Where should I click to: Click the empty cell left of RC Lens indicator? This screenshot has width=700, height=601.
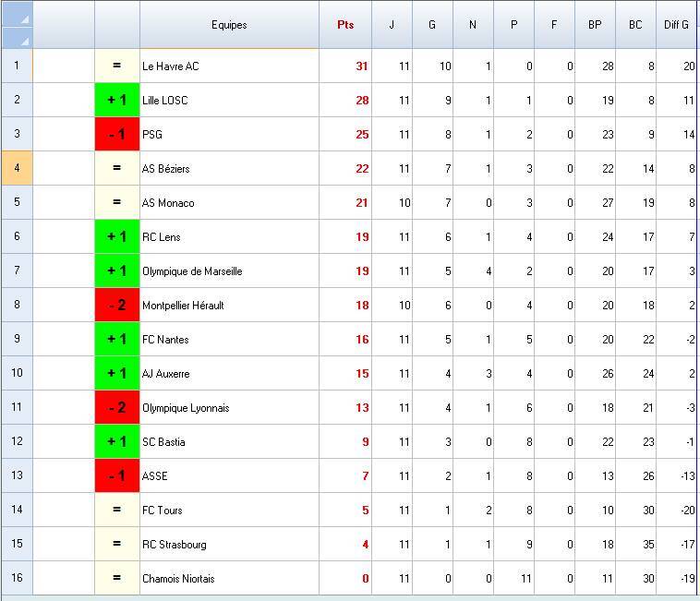(64, 236)
